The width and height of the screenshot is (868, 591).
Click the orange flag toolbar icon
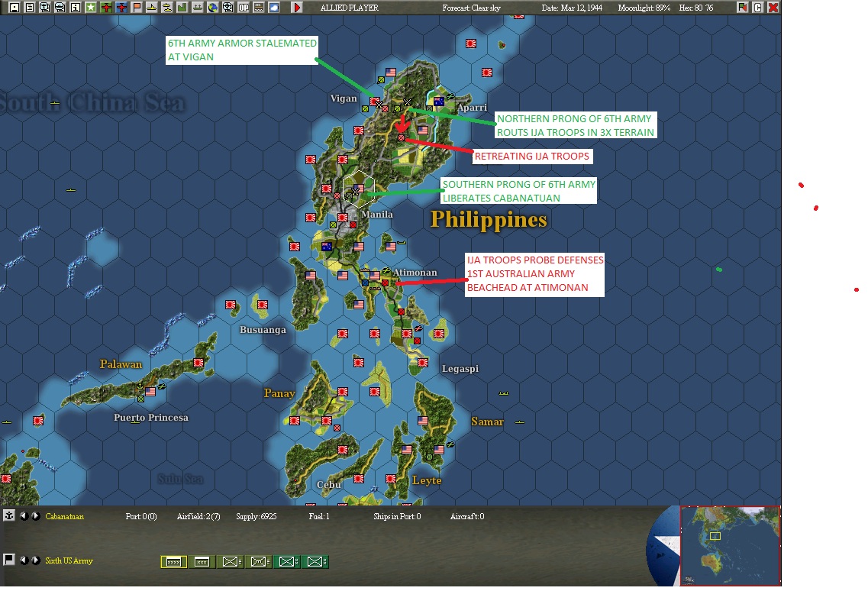(136, 8)
